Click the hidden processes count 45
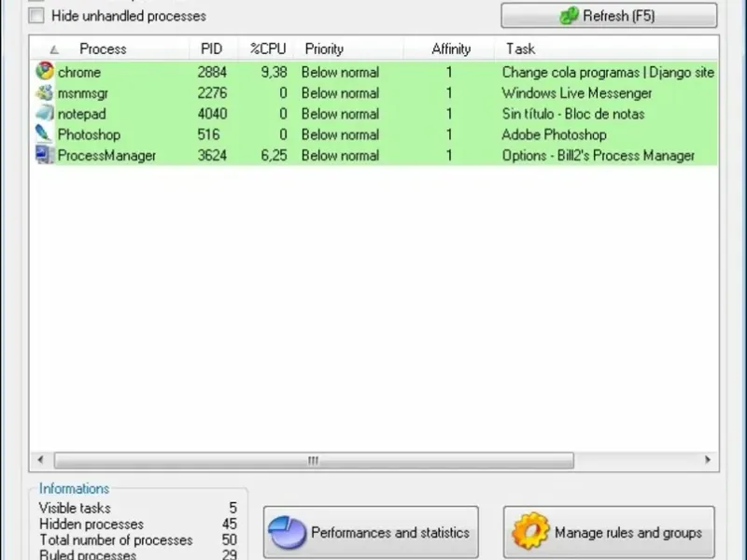Screen dimensions: 747x560 tap(229, 524)
